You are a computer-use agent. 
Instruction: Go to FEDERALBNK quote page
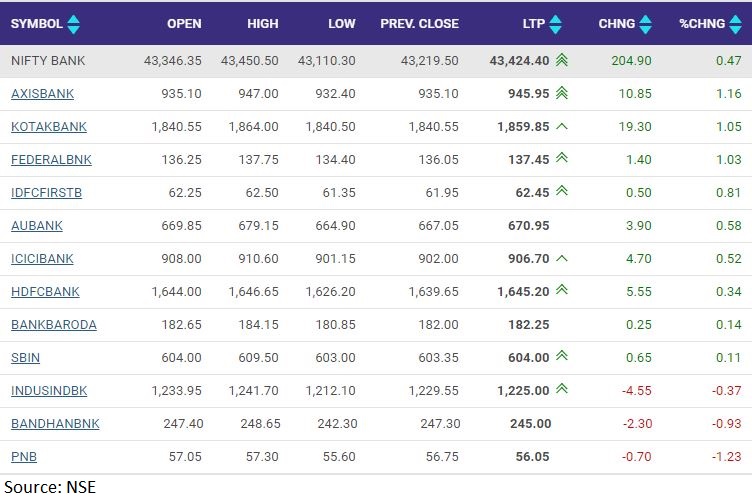pyautogui.click(x=50, y=160)
